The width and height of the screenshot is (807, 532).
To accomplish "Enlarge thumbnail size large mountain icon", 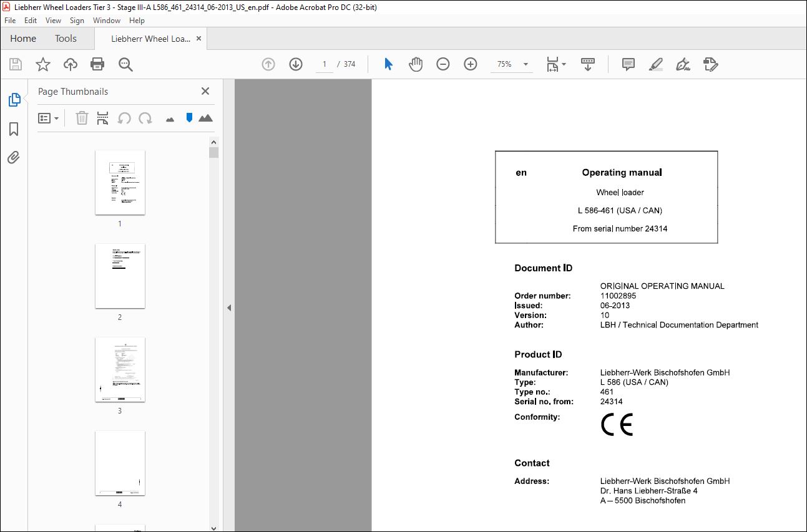I will pyautogui.click(x=205, y=117).
